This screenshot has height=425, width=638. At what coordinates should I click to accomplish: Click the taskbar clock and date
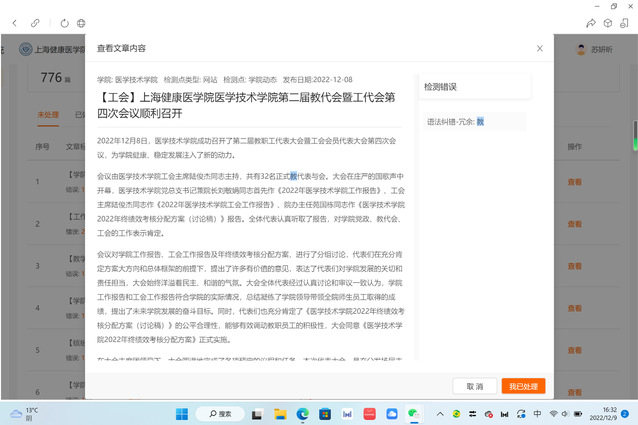click(x=607, y=413)
